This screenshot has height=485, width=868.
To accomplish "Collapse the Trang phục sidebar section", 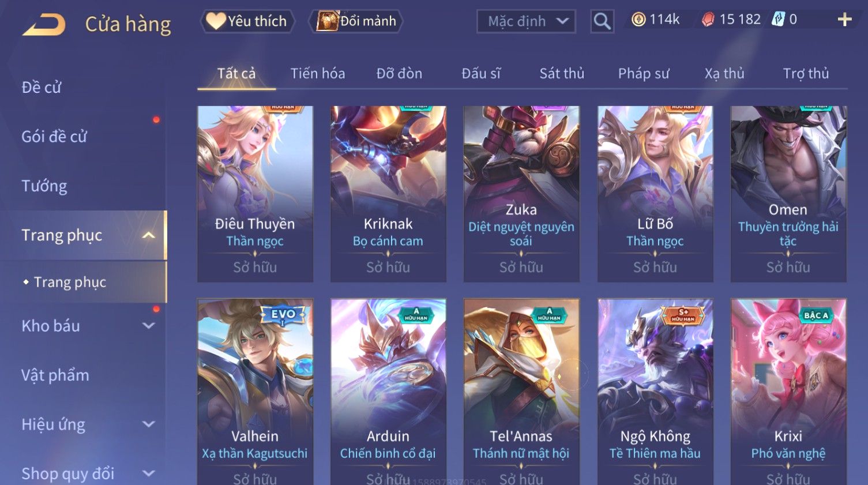I will [x=148, y=235].
